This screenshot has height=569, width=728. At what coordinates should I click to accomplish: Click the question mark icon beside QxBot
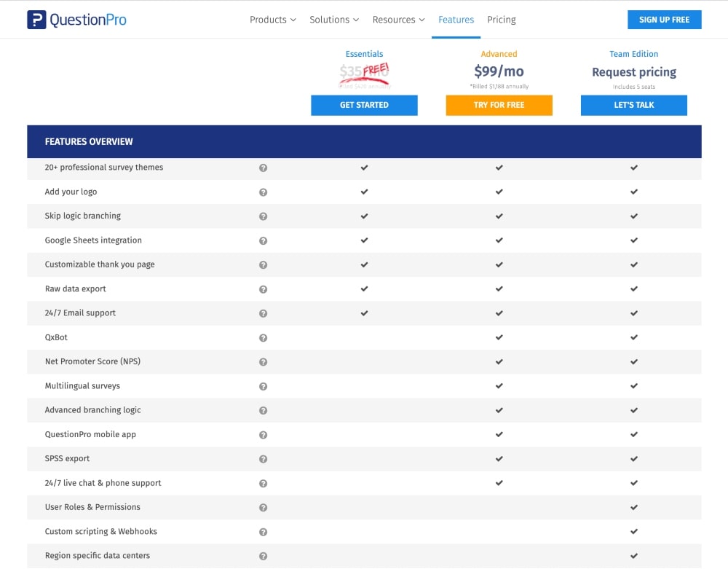pos(263,337)
